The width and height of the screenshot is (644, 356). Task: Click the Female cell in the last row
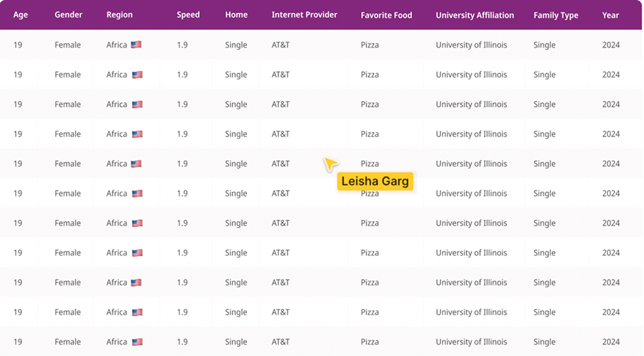coord(68,342)
